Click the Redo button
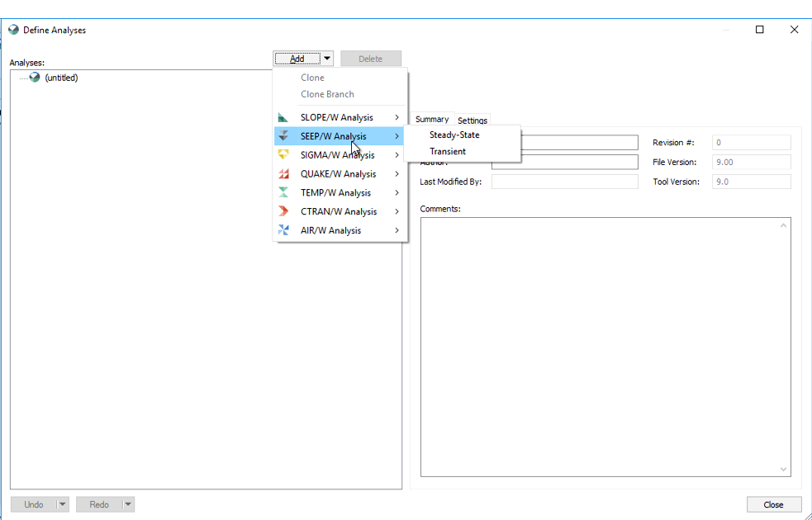 [99, 504]
